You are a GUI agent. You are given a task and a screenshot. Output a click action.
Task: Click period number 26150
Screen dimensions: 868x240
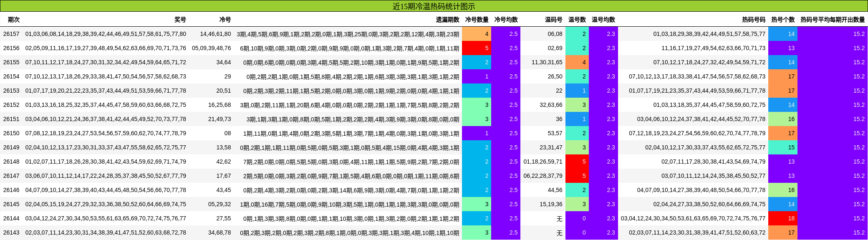(11, 133)
